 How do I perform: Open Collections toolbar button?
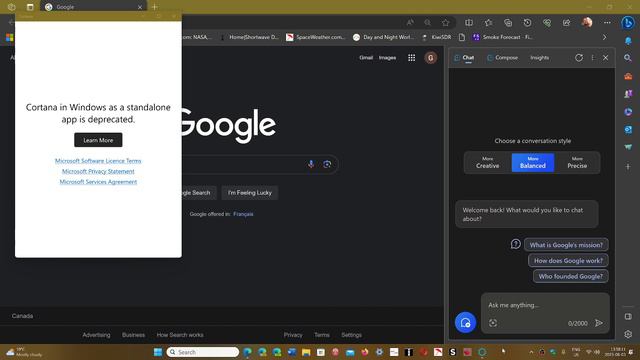pos(508,22)
